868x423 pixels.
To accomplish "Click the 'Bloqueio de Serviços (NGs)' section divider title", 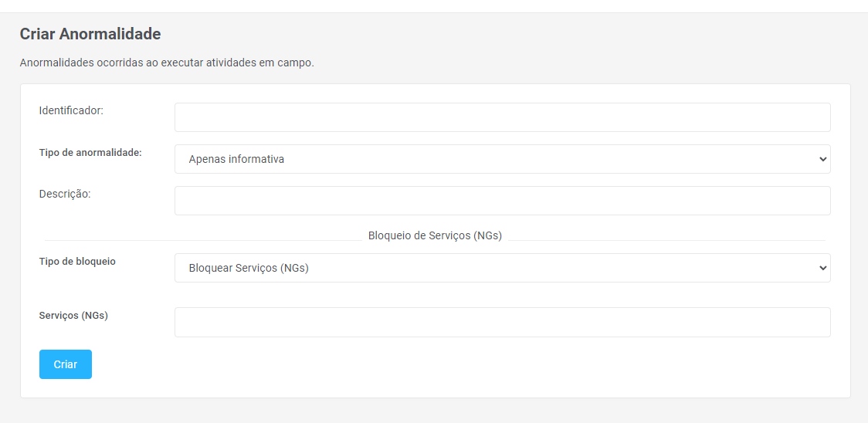I will pos(435,235).
